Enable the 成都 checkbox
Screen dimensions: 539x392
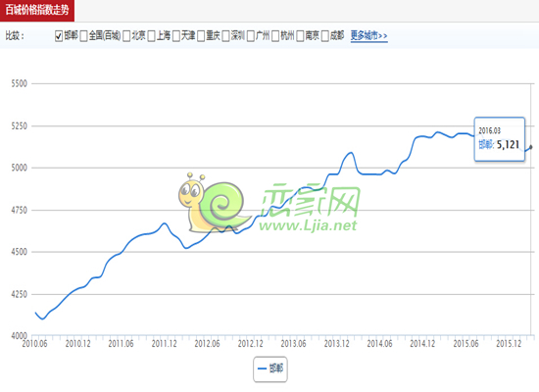coord(325,35)
